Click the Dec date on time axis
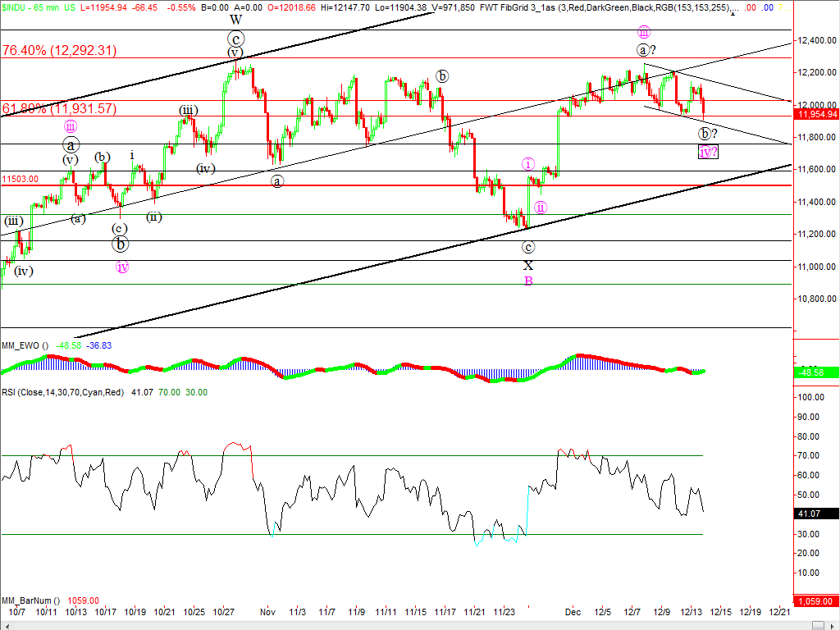This screenshot has width=840, height=630. (573, 612)
